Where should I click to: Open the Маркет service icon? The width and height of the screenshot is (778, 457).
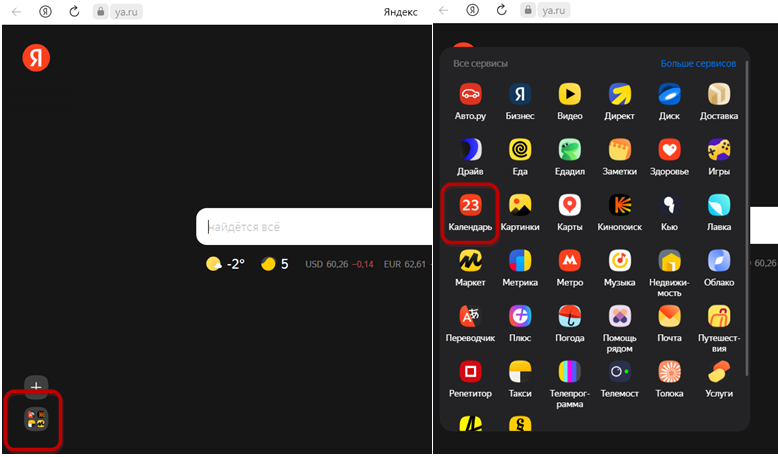click(x=470, y=261)
